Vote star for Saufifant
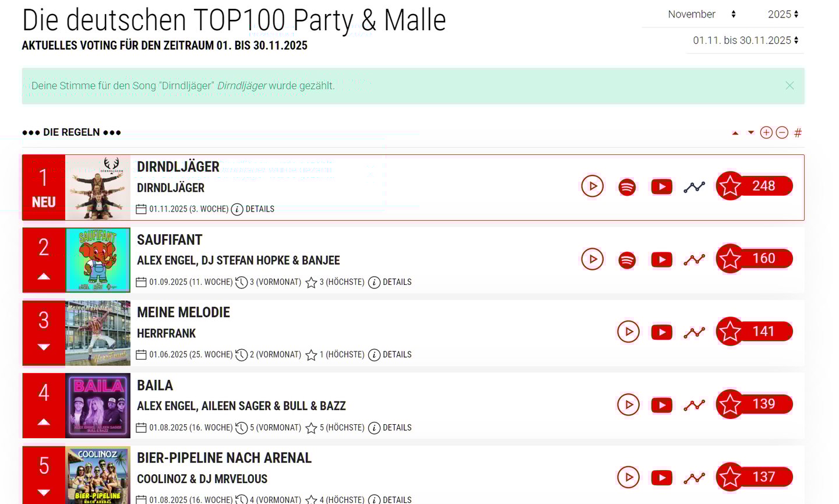The height and width of the screenshot is (504, 839). (730, 259)
